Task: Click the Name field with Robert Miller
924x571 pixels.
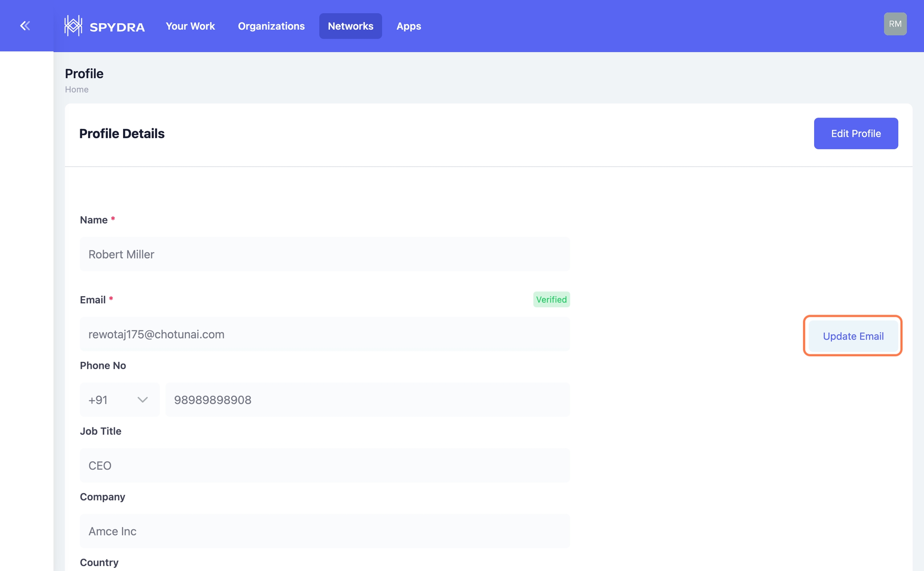Action: click(324, 254)
